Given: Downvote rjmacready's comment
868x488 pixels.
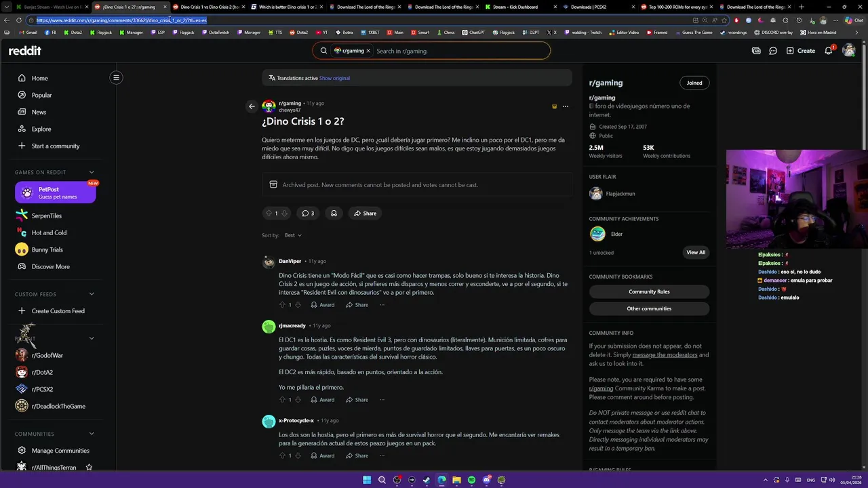Looking at the screenshot, I should coord(298,400).
